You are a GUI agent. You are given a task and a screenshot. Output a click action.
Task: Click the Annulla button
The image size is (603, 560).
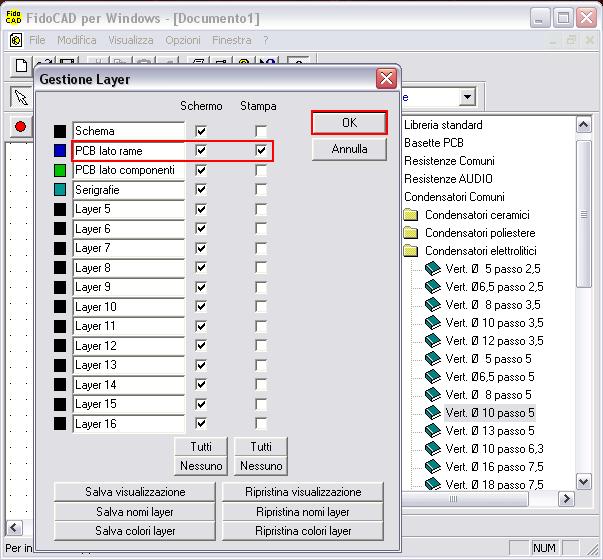[349, 149]
